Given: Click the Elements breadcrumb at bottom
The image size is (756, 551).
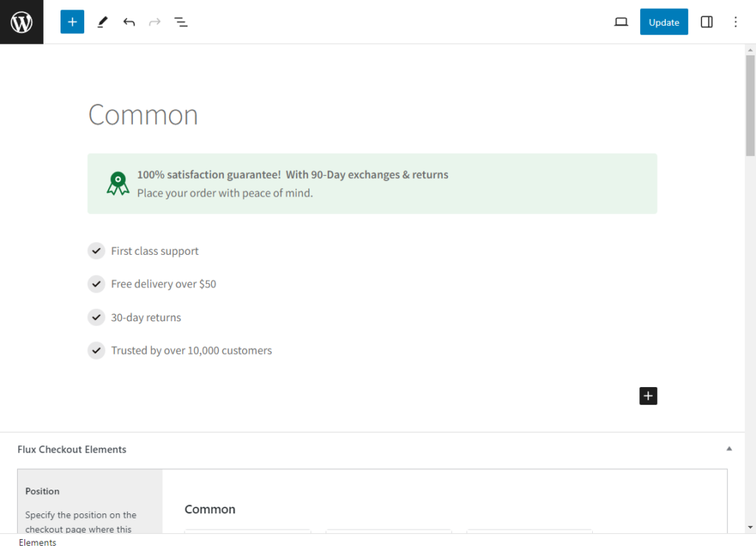Looking at the screenshot, I should click(38, 543).
